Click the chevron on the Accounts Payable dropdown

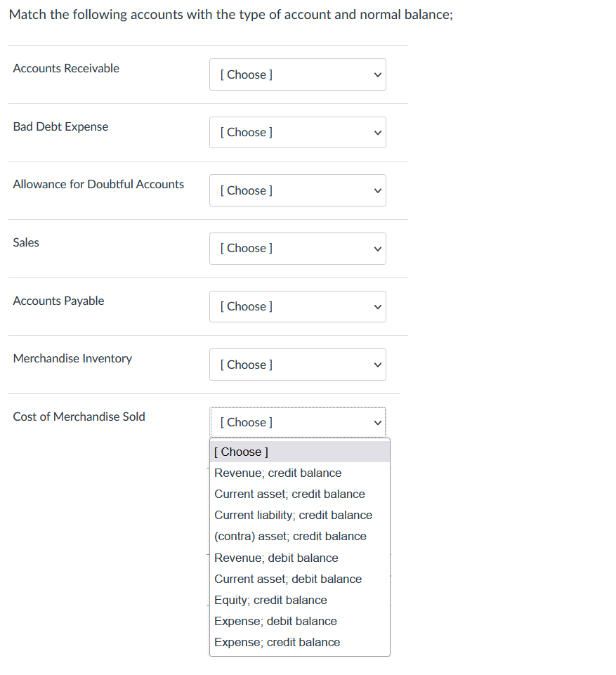coord(377,306)
